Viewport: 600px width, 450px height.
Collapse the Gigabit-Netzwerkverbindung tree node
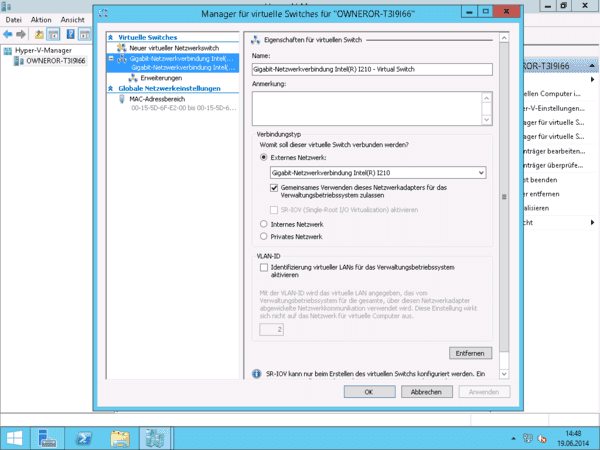[x=111, y=59]
